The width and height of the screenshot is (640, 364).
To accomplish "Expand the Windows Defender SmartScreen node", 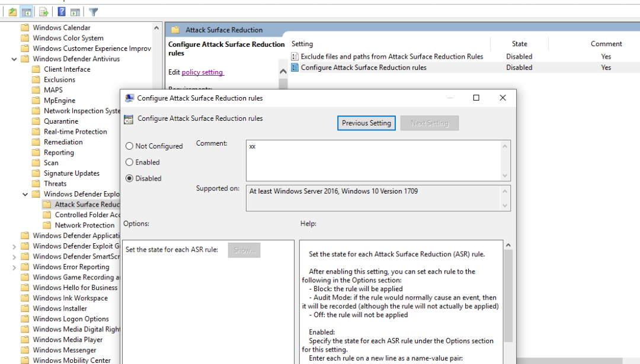I will click(14, 257).
